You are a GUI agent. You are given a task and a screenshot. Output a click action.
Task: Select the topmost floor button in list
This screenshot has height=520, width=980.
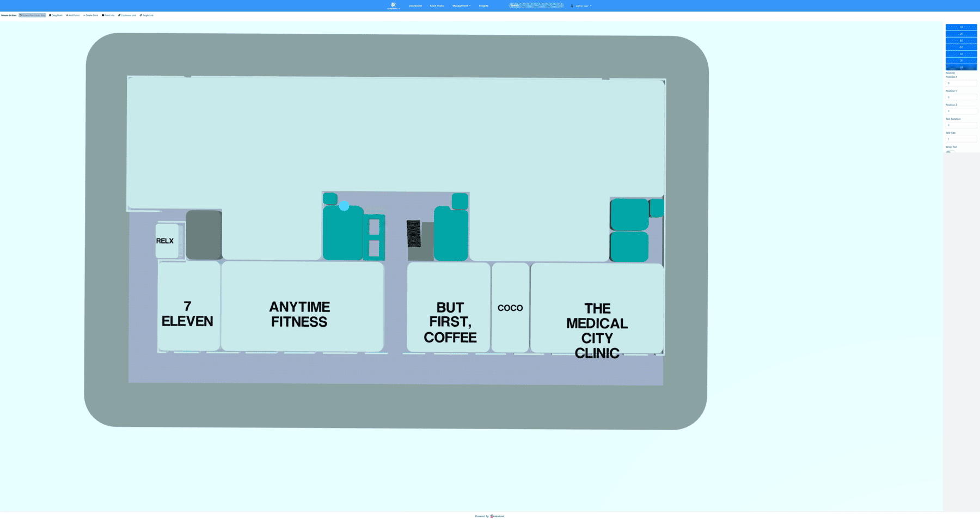(x=961, y=27)
